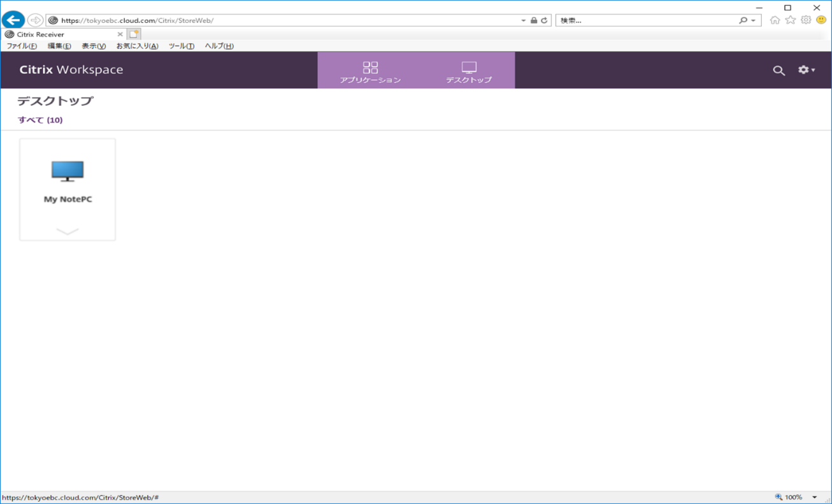This screenshot has width=832, height=504.
Task: Open the Citrix settings gear menu
Action: pyautogui.click(x=806, y=70)
